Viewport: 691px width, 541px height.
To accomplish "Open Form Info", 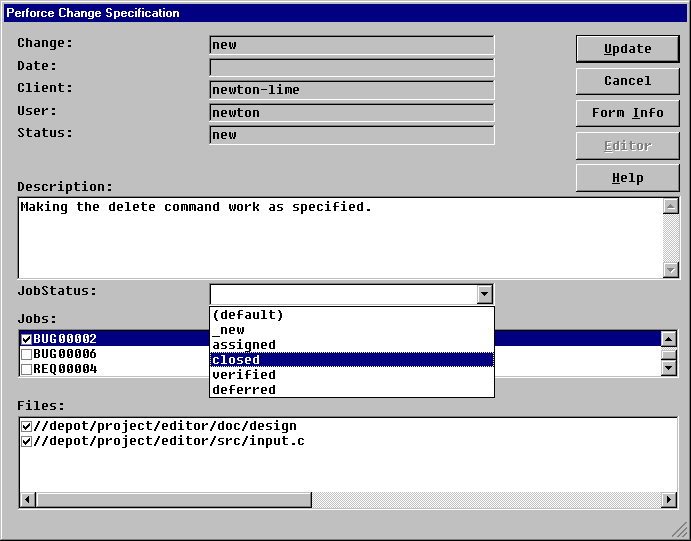I will (627, 113).
